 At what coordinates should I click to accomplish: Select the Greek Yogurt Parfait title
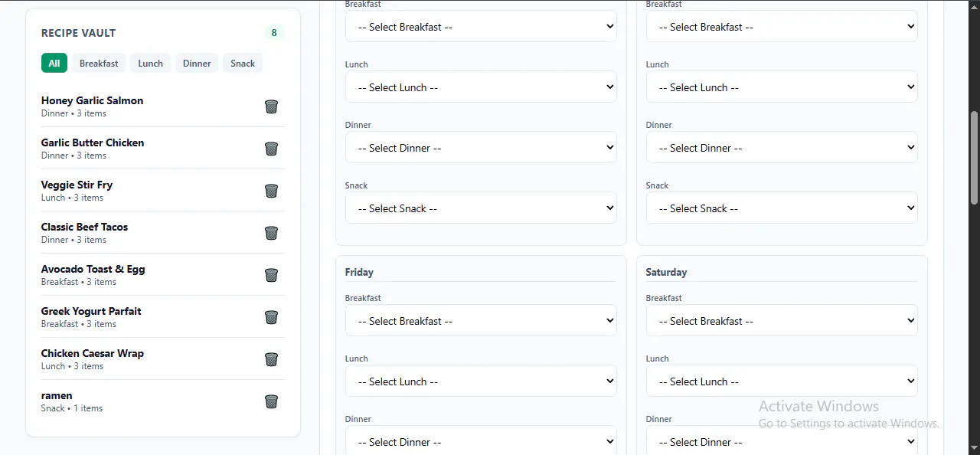point(91,311)
